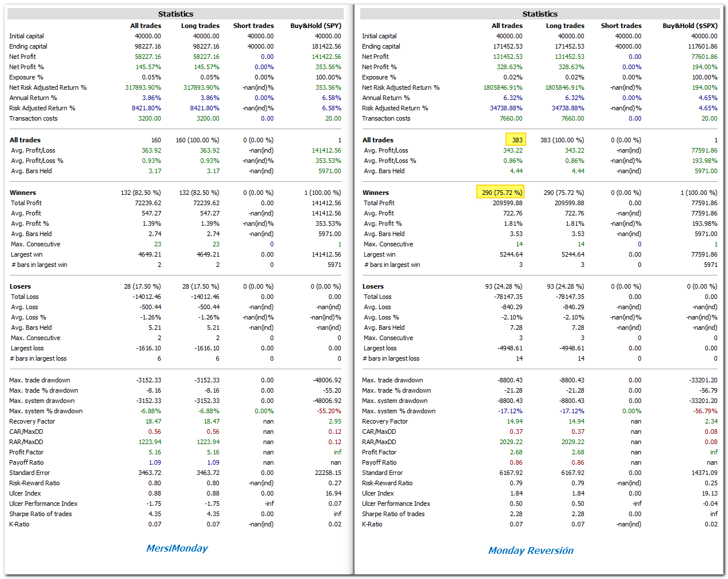Select the Buy&Hold ($SPX) column header
The height and width of the screenshot is (579, 728).
tap(690, 26)
